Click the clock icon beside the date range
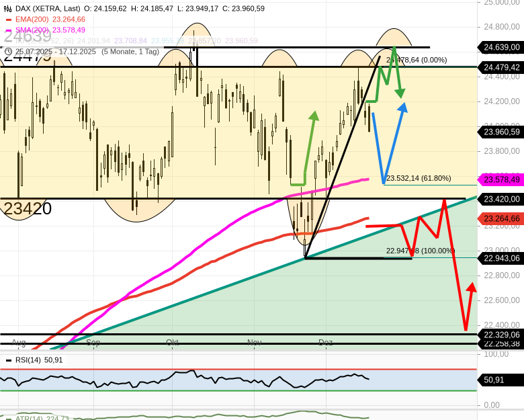The width and height of the screenshot is (524, 420). [8, 52]
